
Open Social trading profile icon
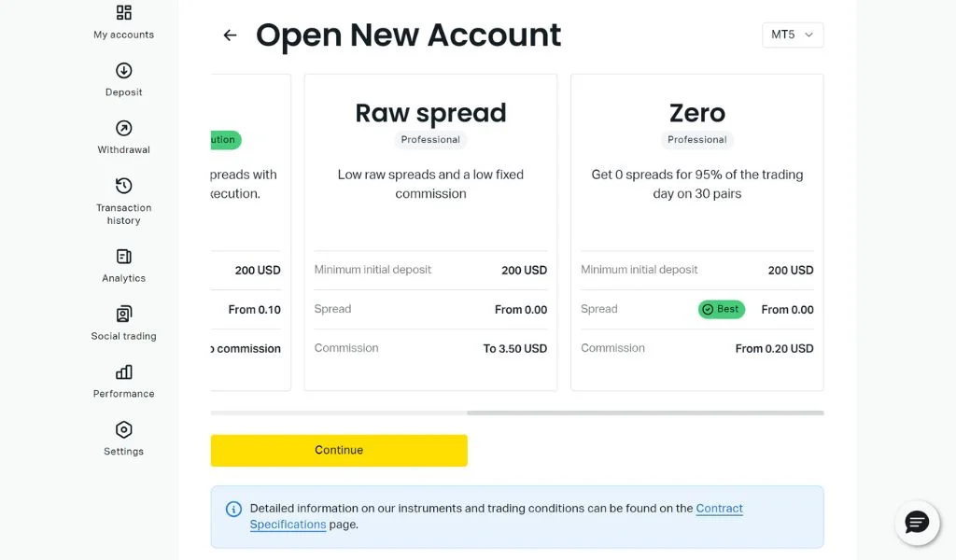point(122,315)
